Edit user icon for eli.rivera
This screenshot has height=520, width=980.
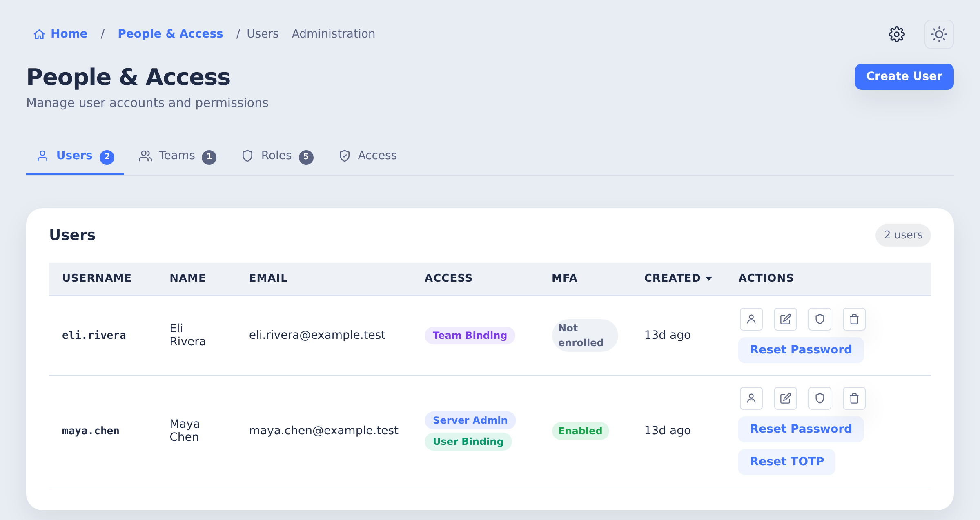786,319
